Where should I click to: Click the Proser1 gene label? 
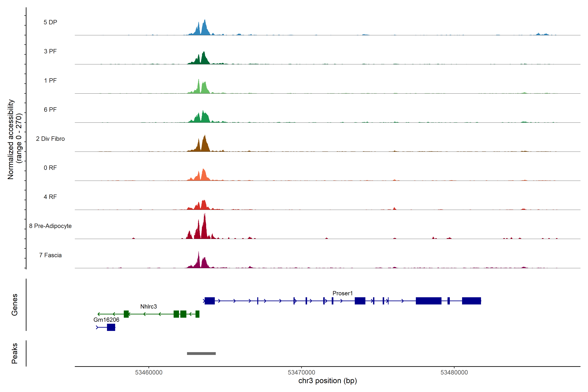coord(342,293)
